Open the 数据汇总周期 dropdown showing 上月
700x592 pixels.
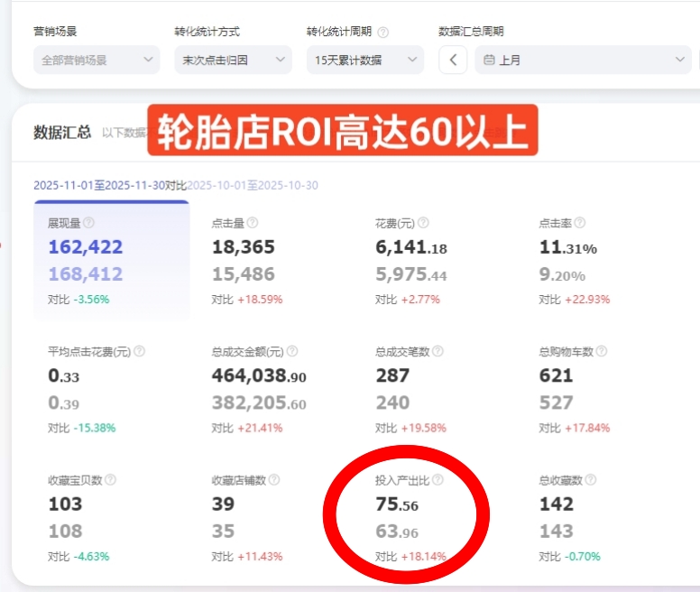[x=583, y=60]
